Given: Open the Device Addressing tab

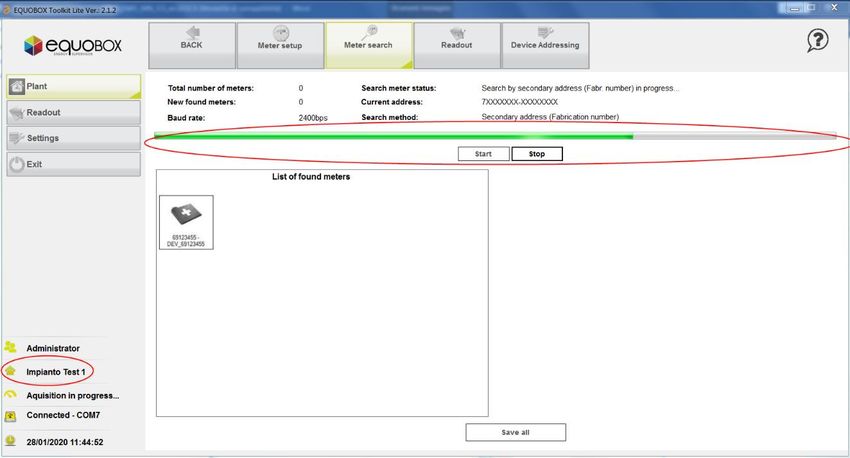Looking at the screenshot, I should (x=545, y=46).
